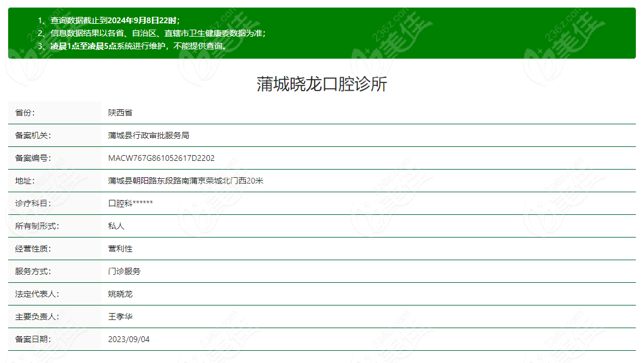Image resolution: width=644 pixels, height=363 pixels.
Task: Click the title 蒲城晓龙口腔诊所
Action: 321,84
